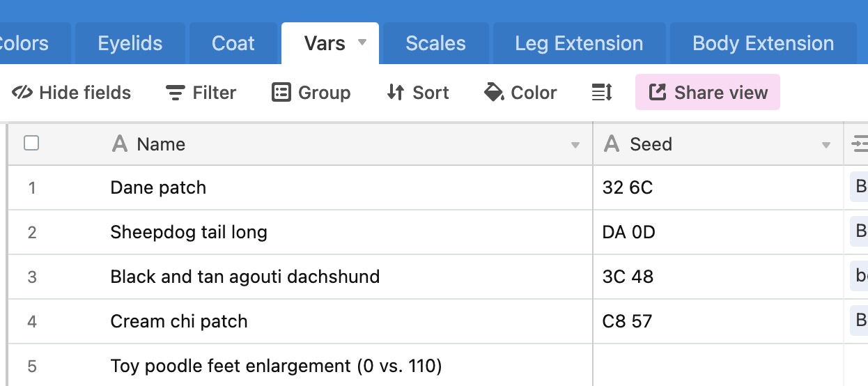Tick the select-all checkbox in header
This screenshot has width=868, height=386.
click(31, 144)
